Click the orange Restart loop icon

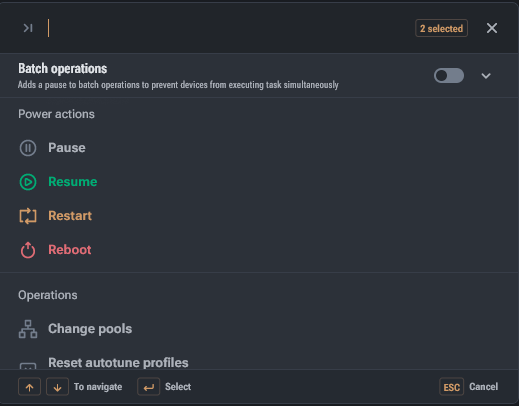point(28,216)
